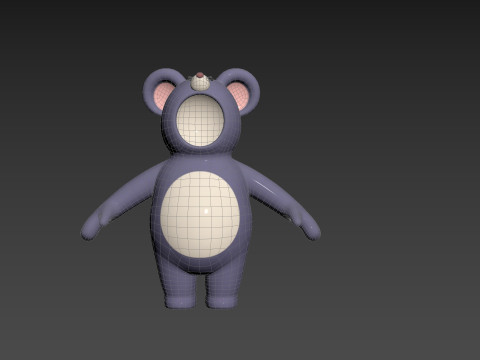The width and height of the screenshot is (480, 360).
Task: Select the cream face area of the bear
Action: click(200, 120)
